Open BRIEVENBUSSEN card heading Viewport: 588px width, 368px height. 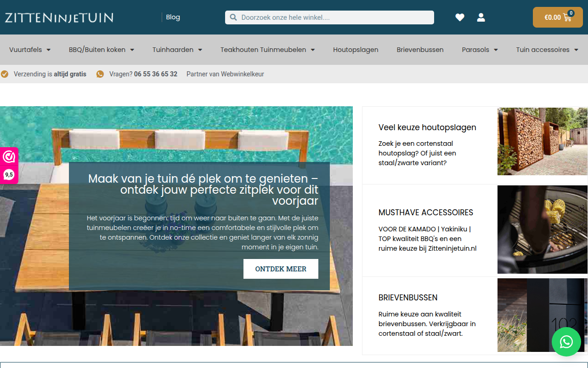click(408, 298)
